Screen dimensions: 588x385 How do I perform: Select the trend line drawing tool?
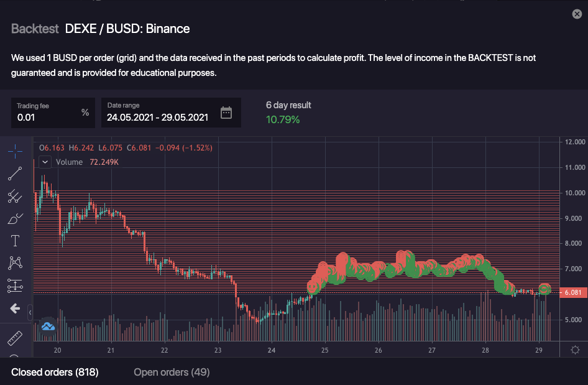coord(15,174)
